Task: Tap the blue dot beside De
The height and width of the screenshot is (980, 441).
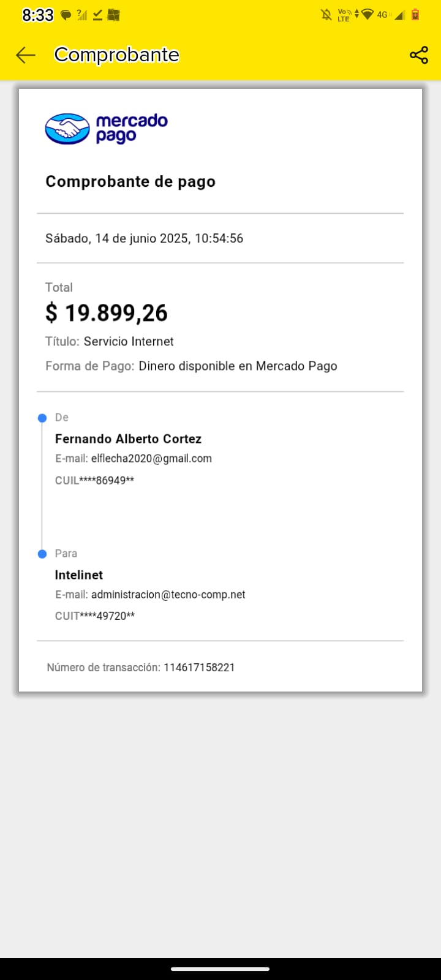Action: tap(42, 418)
